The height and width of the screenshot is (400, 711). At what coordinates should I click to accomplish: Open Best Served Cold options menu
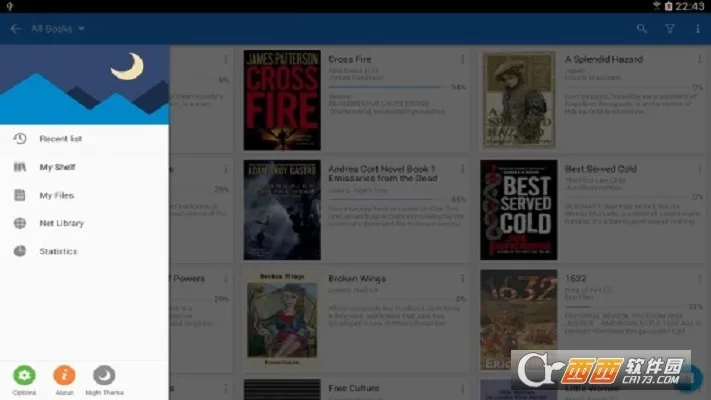pyautogui.click(x=698, y=170)
